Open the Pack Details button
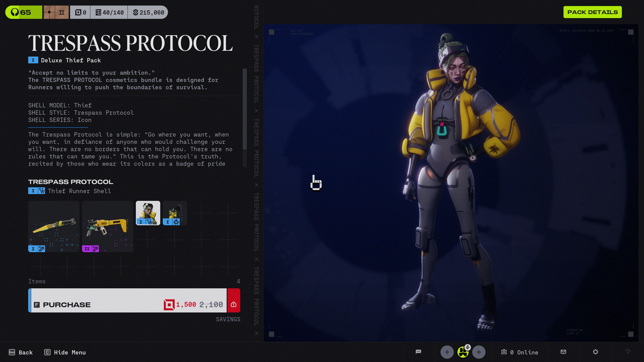 (x=592, y=12)
